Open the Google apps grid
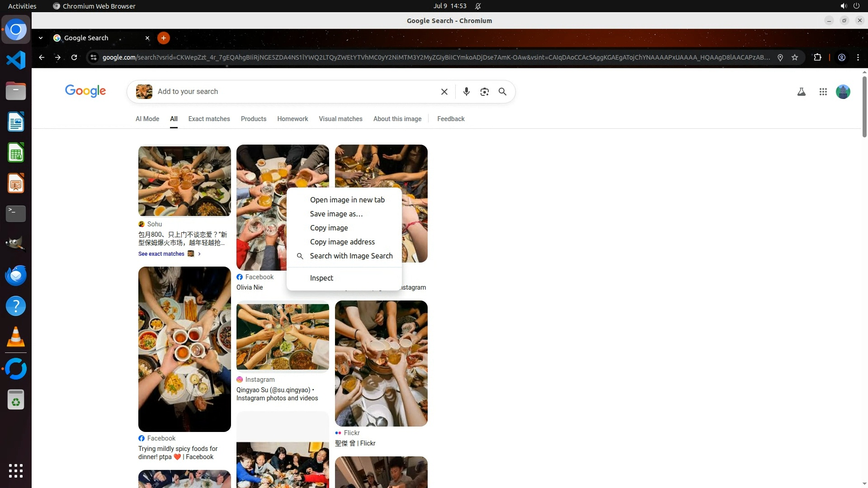This screenshot has width=868, height=488. tap(823, 92)
